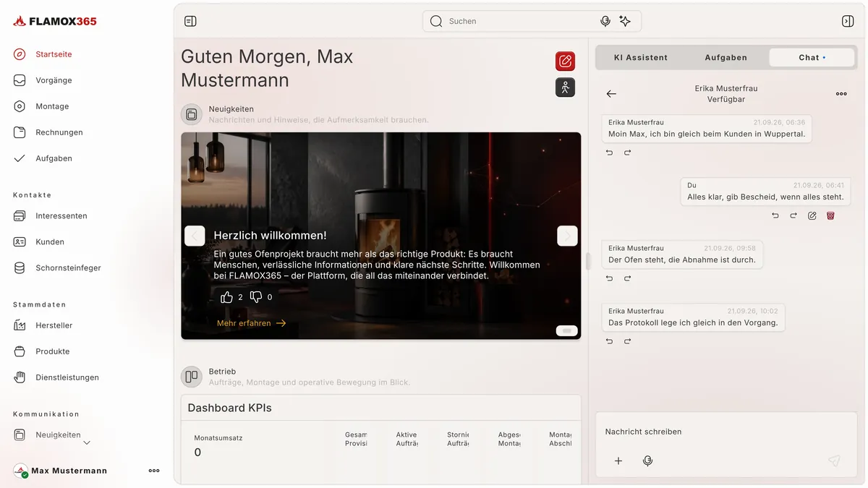Edit the 'Alles klar' message
The height and width of the screenshot is (488, 868).
(x=812, y=215)
